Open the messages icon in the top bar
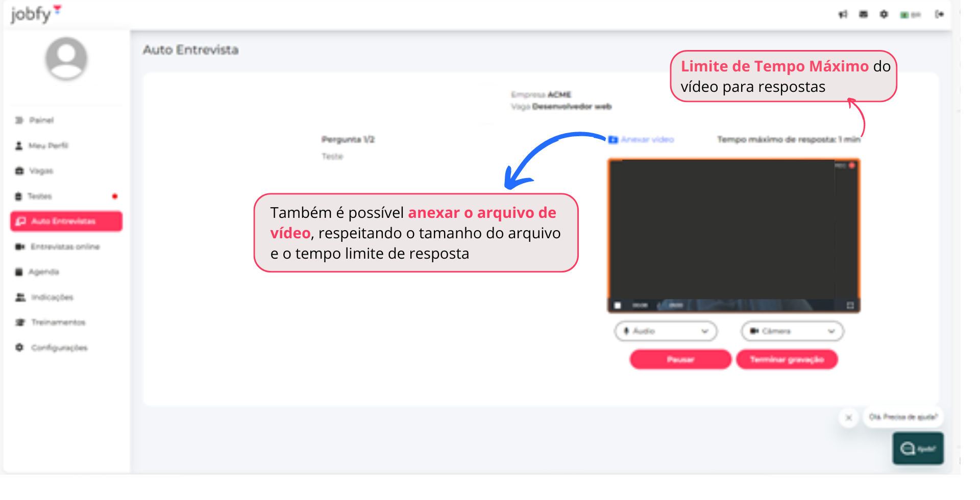 [x=864, y=14]
